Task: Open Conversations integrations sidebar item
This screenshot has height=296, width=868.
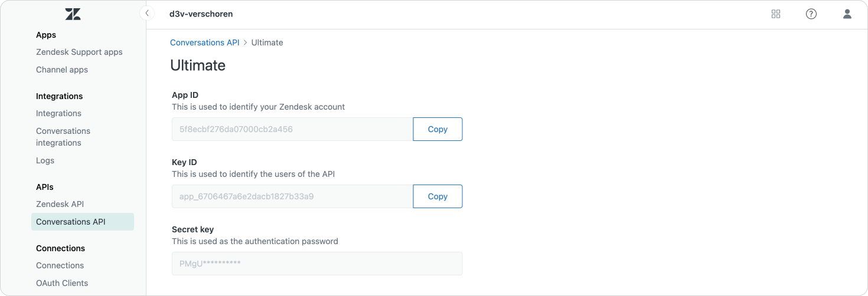Action: click(x=63, y=137)
